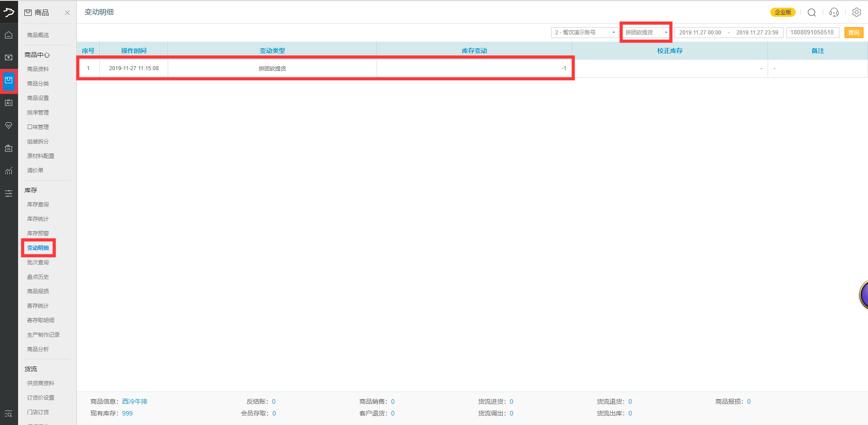
Task: Click the 1808091050510 barcode input field
Action: (x=812, y=33)
